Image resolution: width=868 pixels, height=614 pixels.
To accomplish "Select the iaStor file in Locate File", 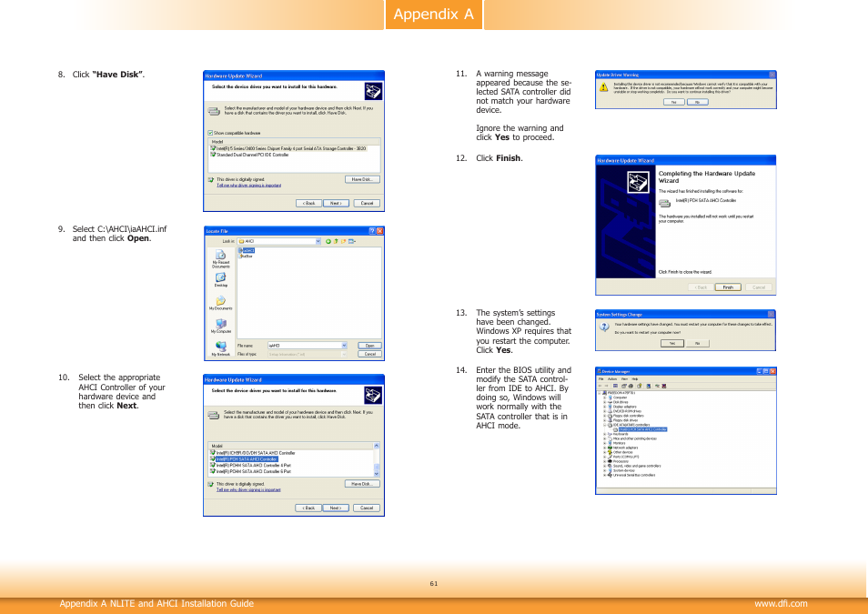I will coord(246,256).
